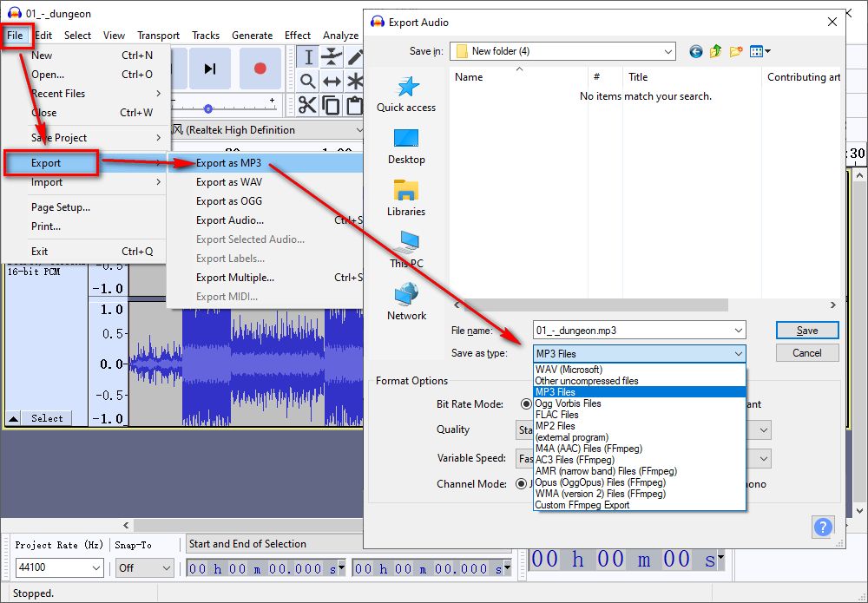This screenshot has height=603, width=868.
Task: Click the main window vertical scrollbar down arrow
Action: pos(859,511)
